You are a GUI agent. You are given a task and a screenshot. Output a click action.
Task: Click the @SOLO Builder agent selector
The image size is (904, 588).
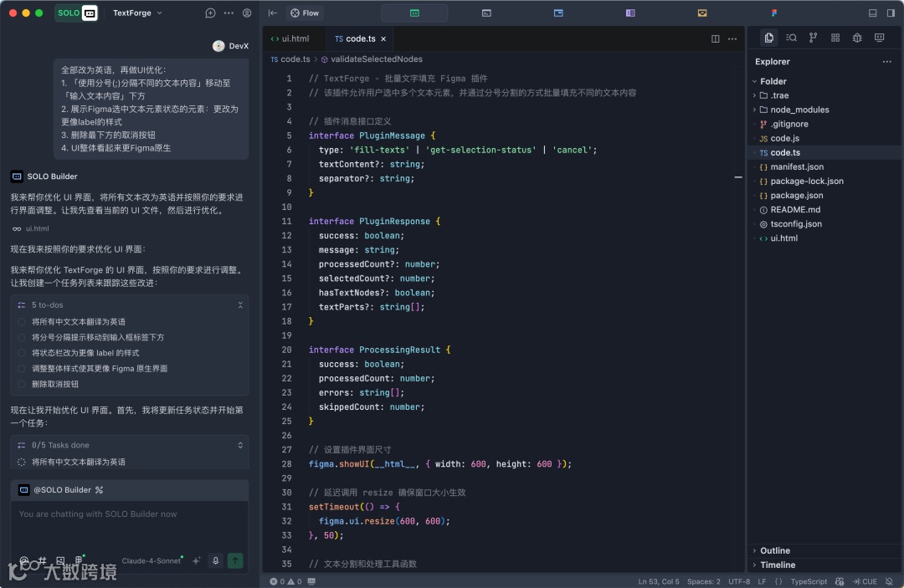pos(60,490)
